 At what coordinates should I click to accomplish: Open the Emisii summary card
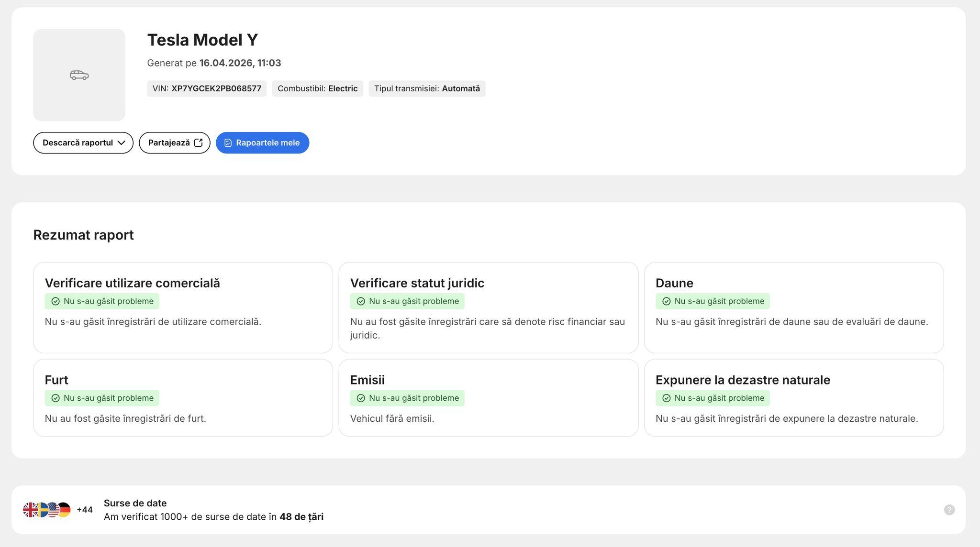[x=488, y=397]
